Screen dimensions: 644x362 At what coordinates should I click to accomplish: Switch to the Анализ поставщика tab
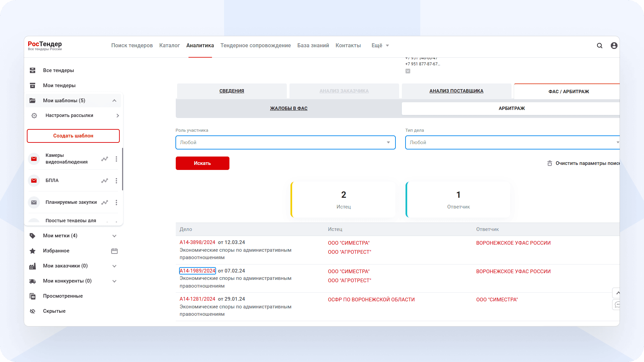[456, 91]
